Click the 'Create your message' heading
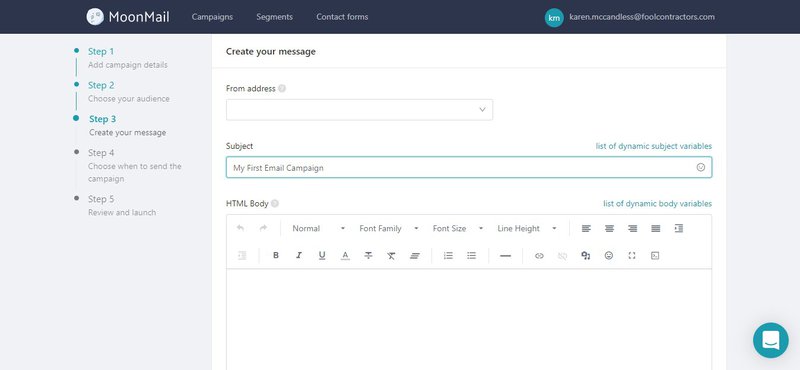The width and height of the screenshot is (800, 370). (x=271, y=52)
